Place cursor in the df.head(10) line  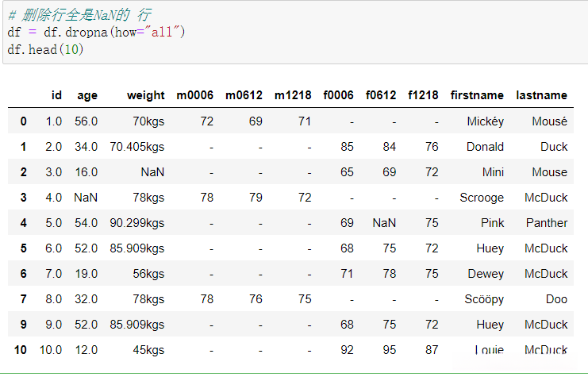point(45,49)
